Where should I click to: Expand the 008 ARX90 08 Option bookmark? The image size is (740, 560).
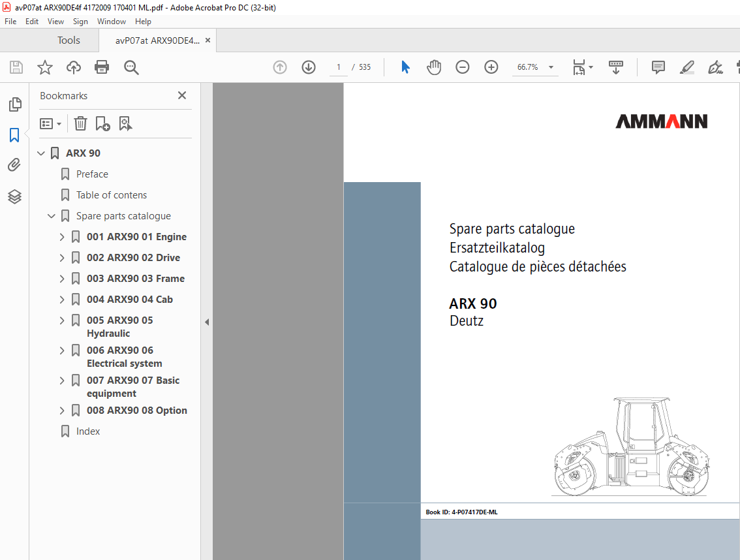click(62, 411)
